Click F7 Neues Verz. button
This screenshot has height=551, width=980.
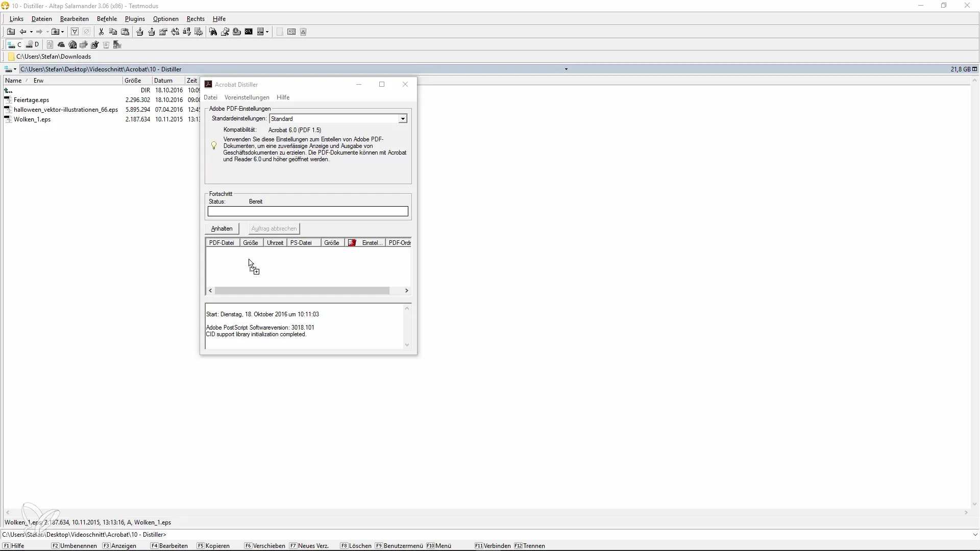[x=309, y=546]
